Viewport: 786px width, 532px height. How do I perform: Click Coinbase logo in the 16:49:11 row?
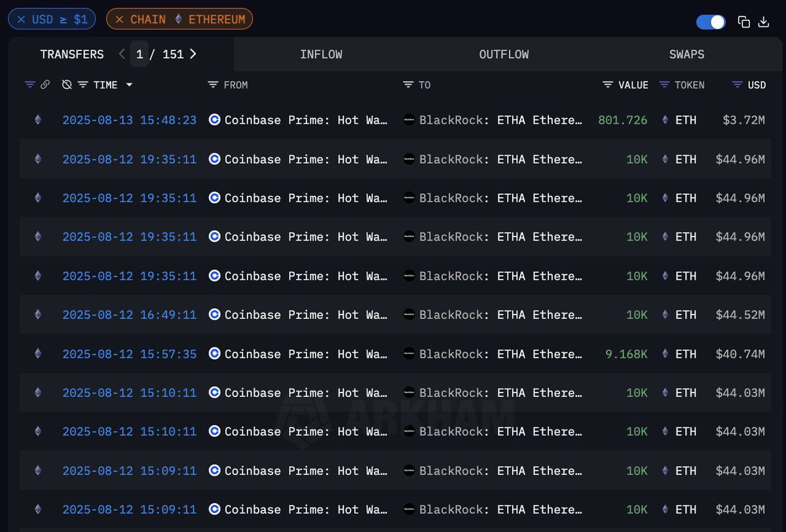[214, 314]
